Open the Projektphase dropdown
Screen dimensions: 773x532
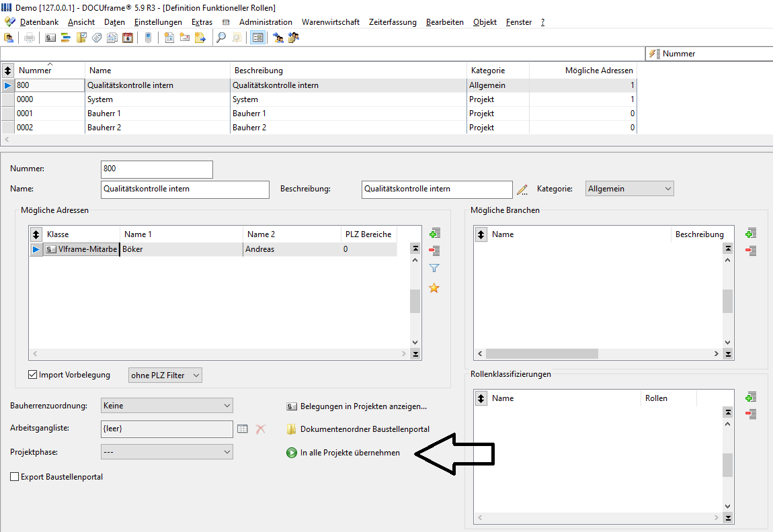[167, 451]
